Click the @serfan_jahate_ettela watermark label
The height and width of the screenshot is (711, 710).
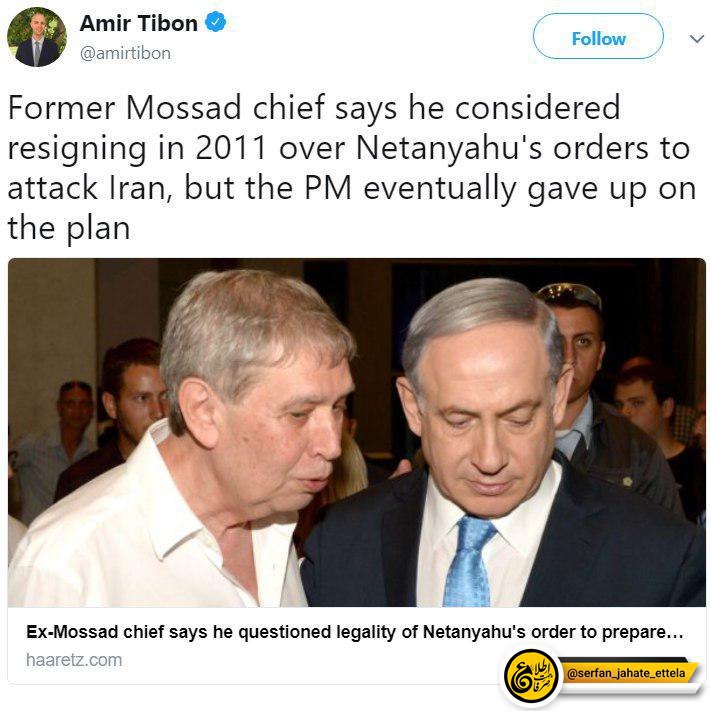point(626,673)
